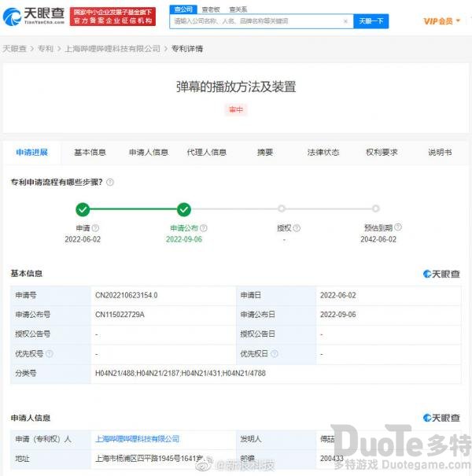Screen dimensions: 472x476
Task: Open the 专利 breadcrumb link
Action: point(46,49)
